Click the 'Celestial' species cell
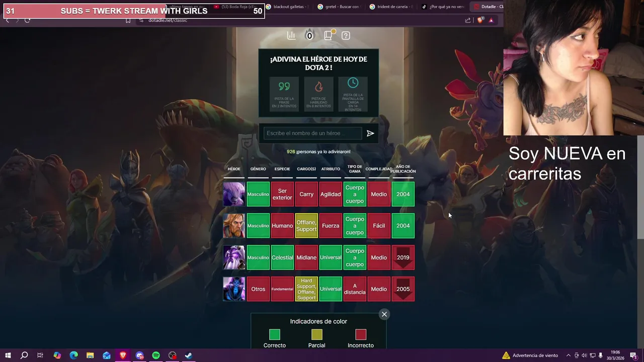Screen dimensions: 644x362 click(282, 257)
